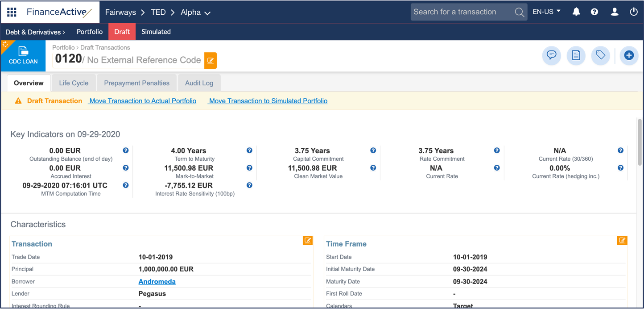Open the apps grid menu icon

(x=12, y=12)
